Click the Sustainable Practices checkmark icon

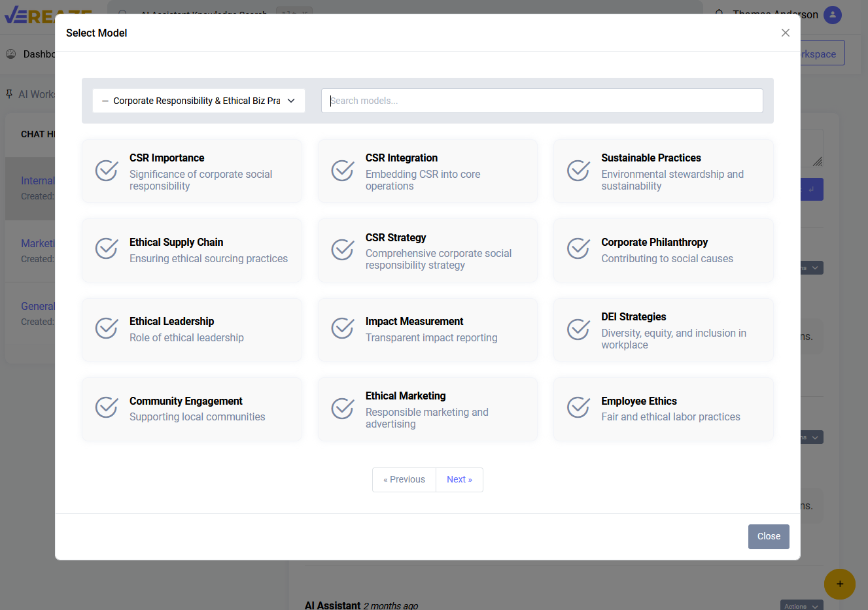[578, 171]
